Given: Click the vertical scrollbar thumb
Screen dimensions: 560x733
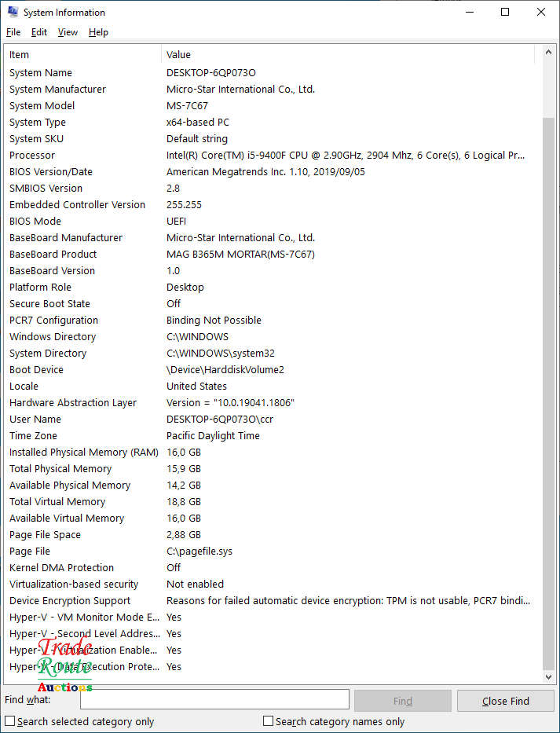Looking at the screenshot, I should tap(548, 393).
